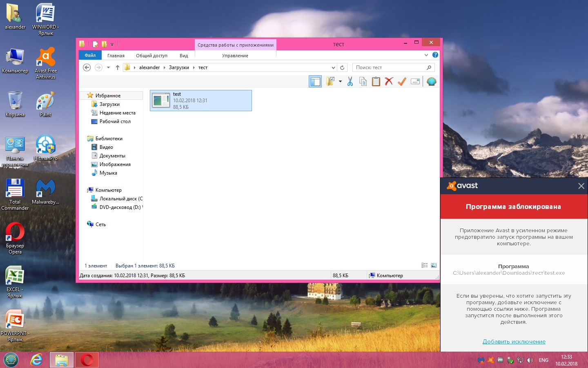This screenshot has width=588, height=368.
Task: Toggle the navigation pane layout button
Action: (315, 81)
